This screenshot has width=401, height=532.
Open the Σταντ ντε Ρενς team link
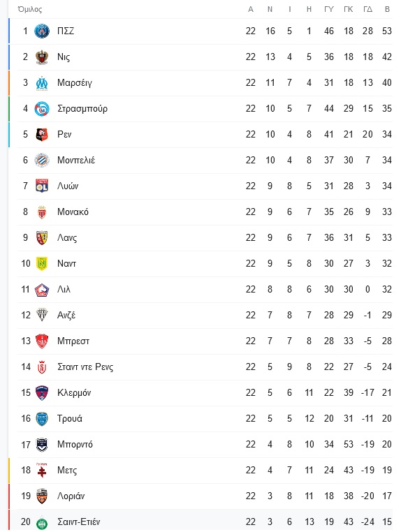coord(85,367)
